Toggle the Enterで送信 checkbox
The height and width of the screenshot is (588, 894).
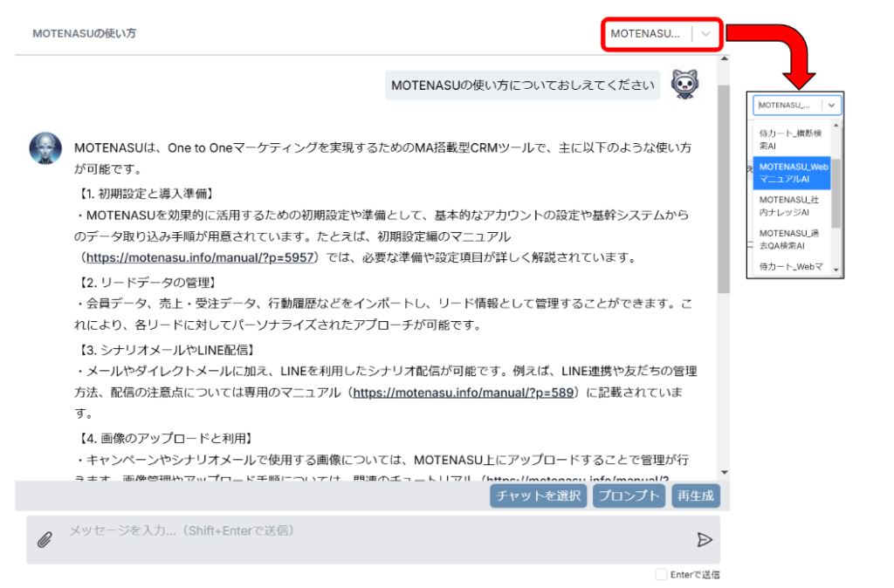click(x=661, y=574)
